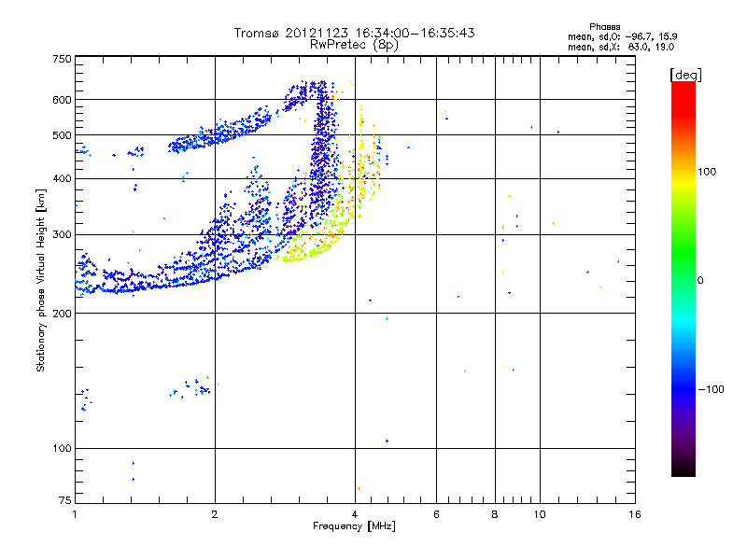Click the colorbar '0' tick label

(700, 281)
